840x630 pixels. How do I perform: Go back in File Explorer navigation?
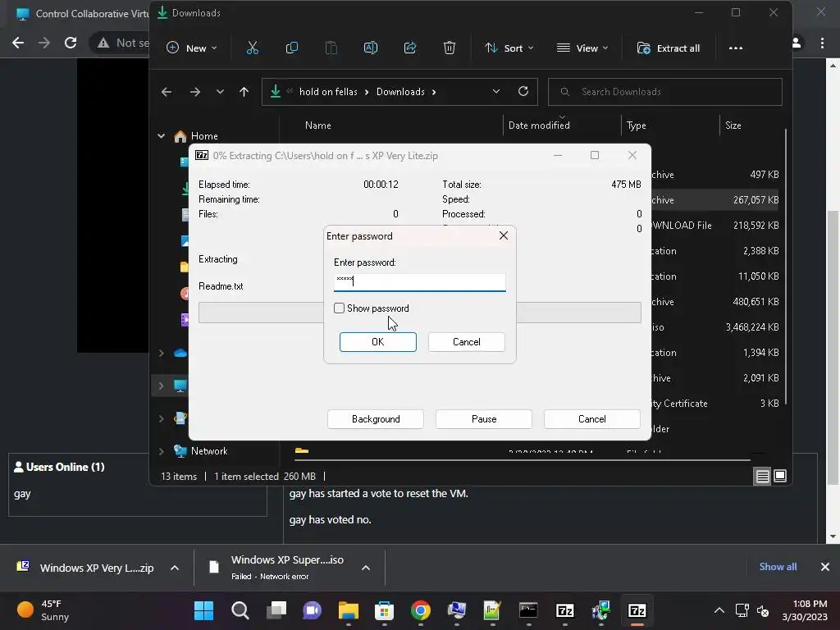[167, 92]
